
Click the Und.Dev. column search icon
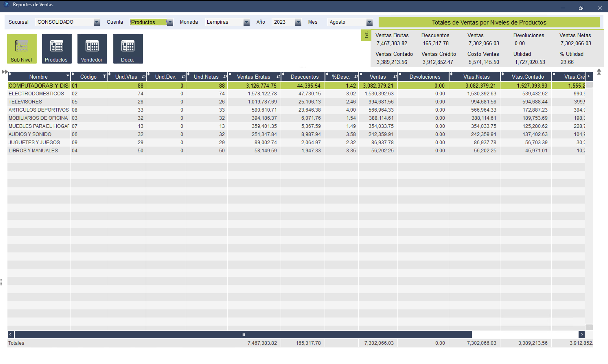pyautogui.click(x=183, y=77)
